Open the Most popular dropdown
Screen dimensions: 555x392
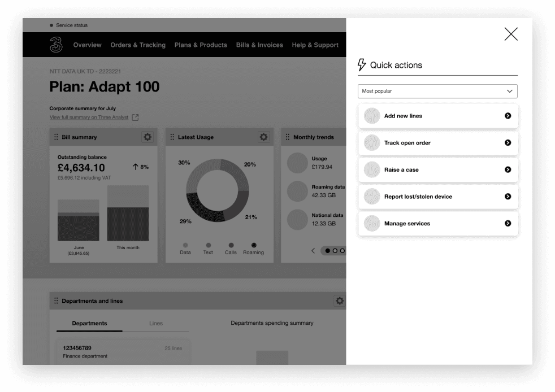tap(437, 92)
